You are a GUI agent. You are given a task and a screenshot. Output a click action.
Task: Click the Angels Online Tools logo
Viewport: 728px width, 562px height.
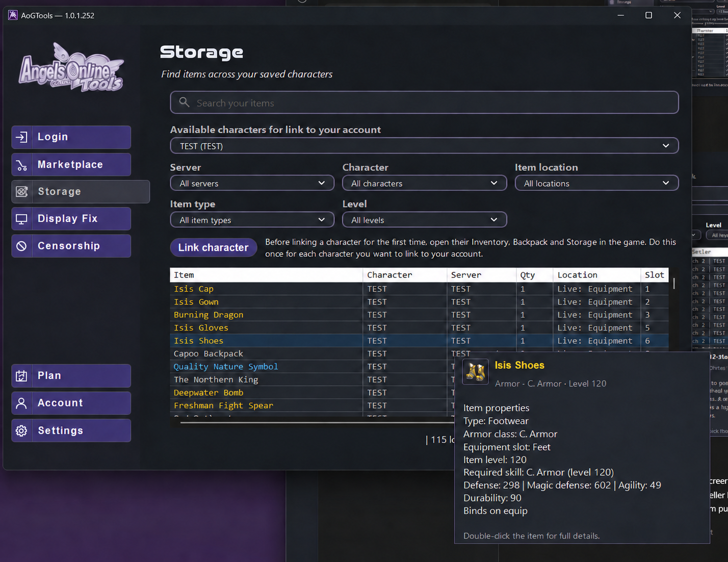tap(71, 68)
